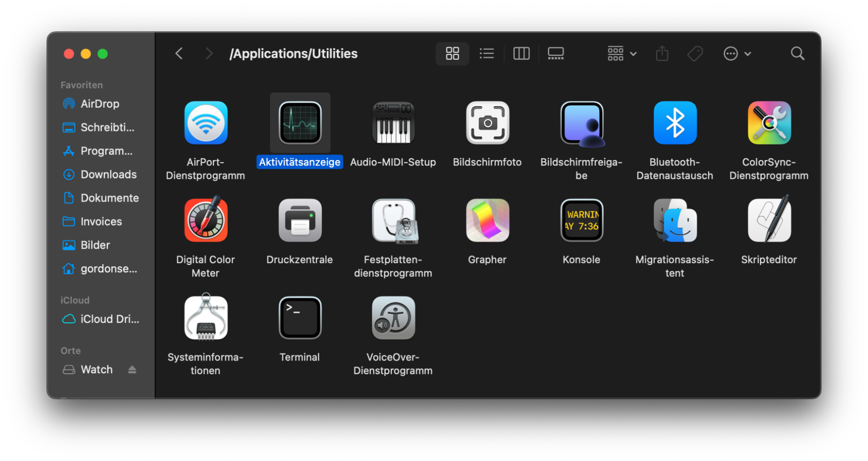This screenshot has height=461, width=868.
Task: Launch the Grapher application
Action: tap(487, 220)
